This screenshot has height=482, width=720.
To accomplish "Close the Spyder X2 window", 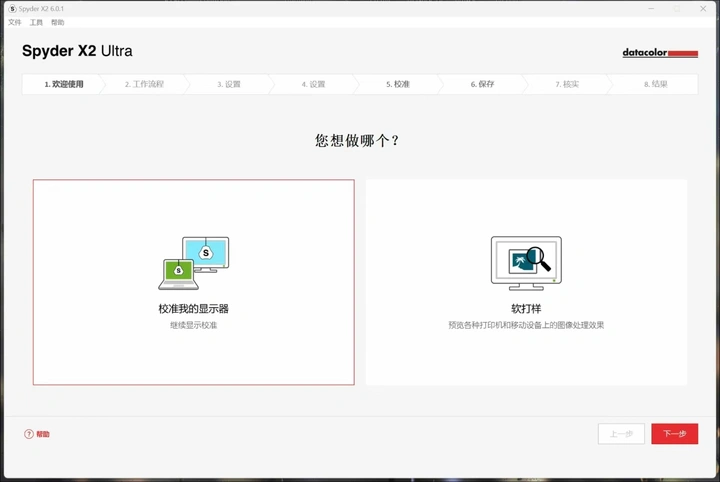I will pyautogui.click(x=703, y=9).
